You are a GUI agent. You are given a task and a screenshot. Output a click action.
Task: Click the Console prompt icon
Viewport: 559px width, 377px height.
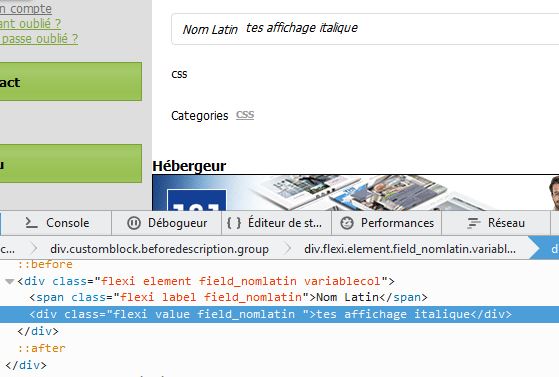pyautogui.click(x=31, y=223)
